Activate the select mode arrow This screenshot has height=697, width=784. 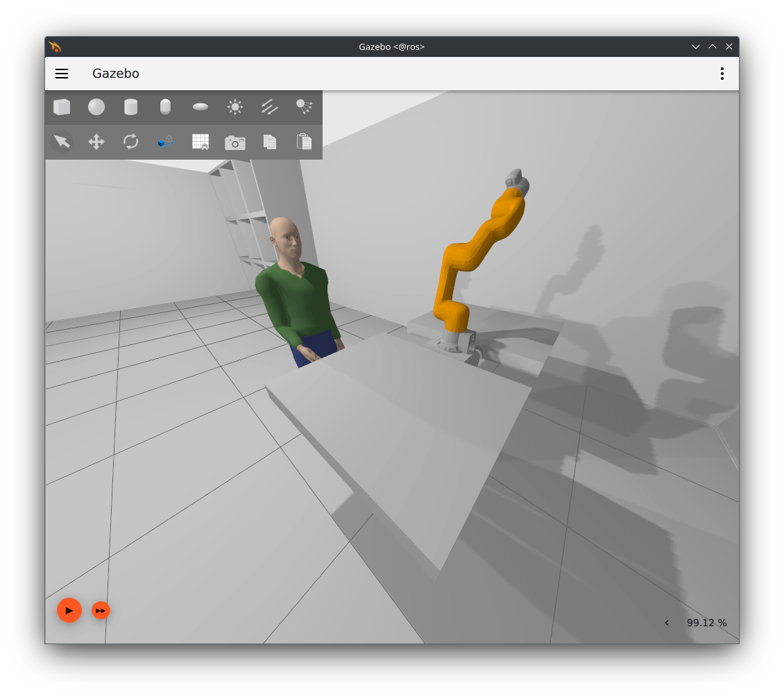pyautogui.click(x=62, y=142)
